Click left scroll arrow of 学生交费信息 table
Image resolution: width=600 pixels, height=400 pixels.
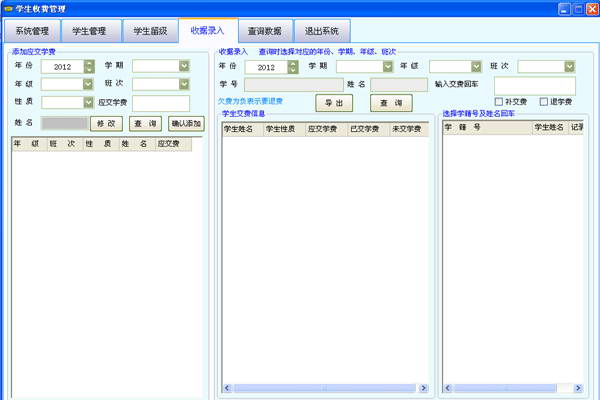[227, 388]
